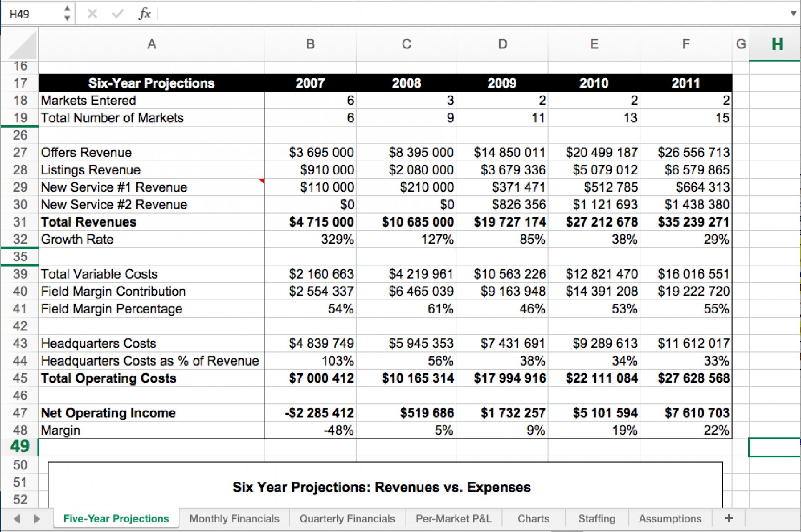Expand the formula bar with right arrow
Image resolution: width=801 pixels, height=532 pixels.
pyautogui.click(x=793, y=13)
